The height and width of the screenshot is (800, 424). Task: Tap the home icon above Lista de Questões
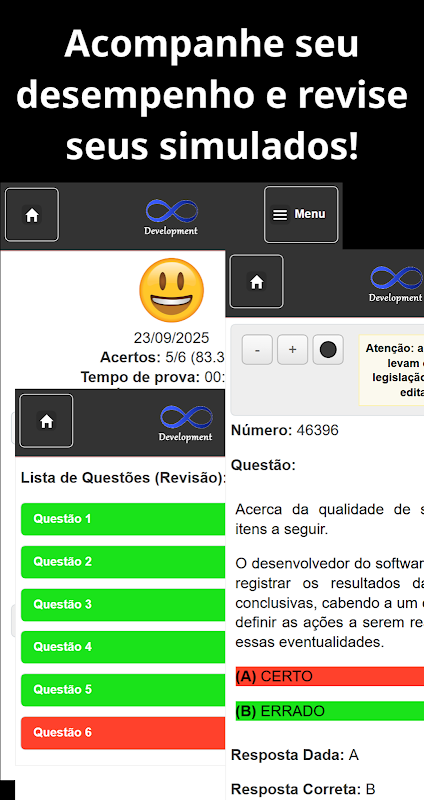pos(46,421)
